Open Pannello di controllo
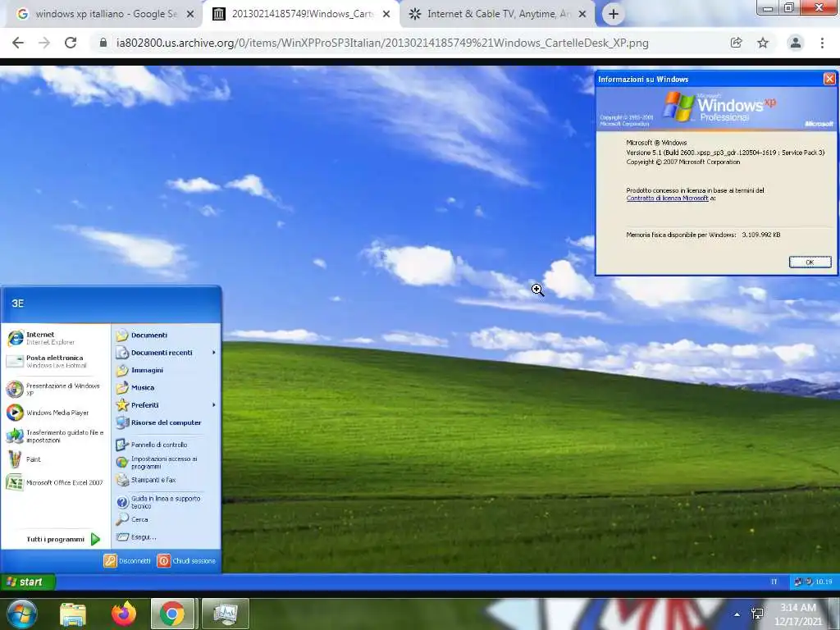 pos(166,445)
